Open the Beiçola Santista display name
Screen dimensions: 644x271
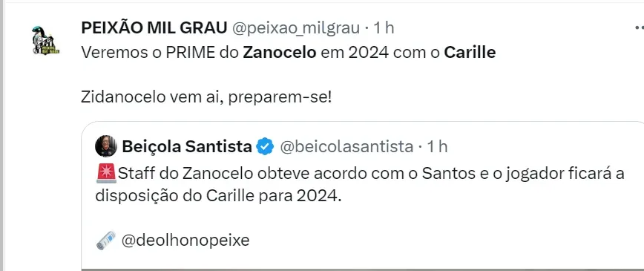[187, 146]
